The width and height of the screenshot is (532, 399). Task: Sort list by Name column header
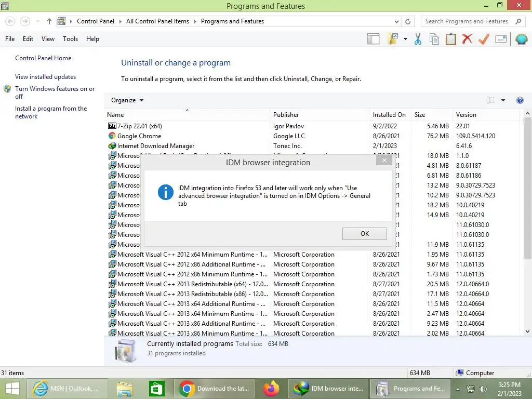pyautogui.click(x=187, y=115)
